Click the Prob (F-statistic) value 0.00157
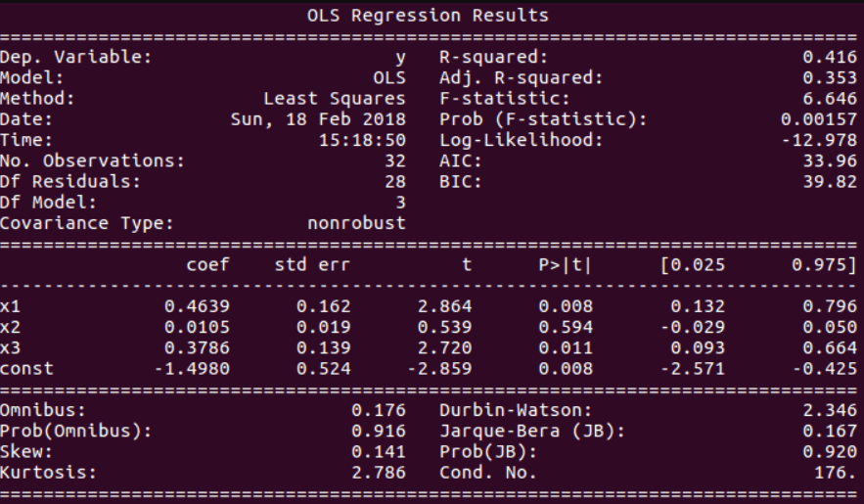The width and height of the screenshot is (864, 504). click(819, 119)
